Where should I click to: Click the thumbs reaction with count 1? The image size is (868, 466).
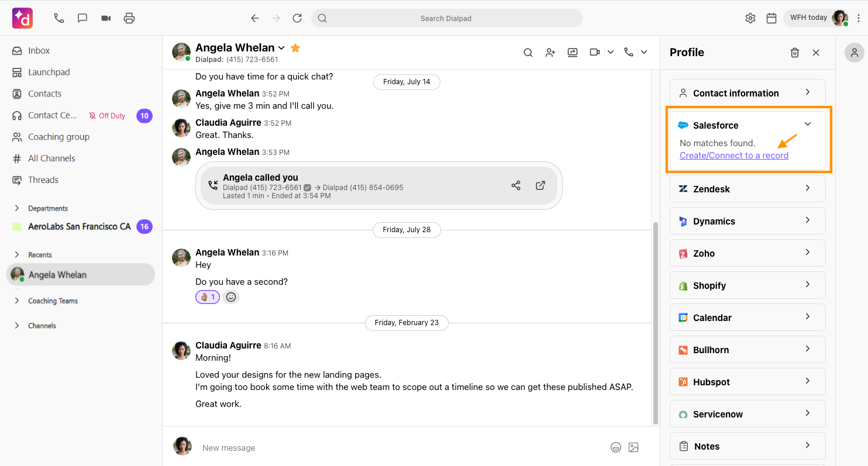pos(208,297)
